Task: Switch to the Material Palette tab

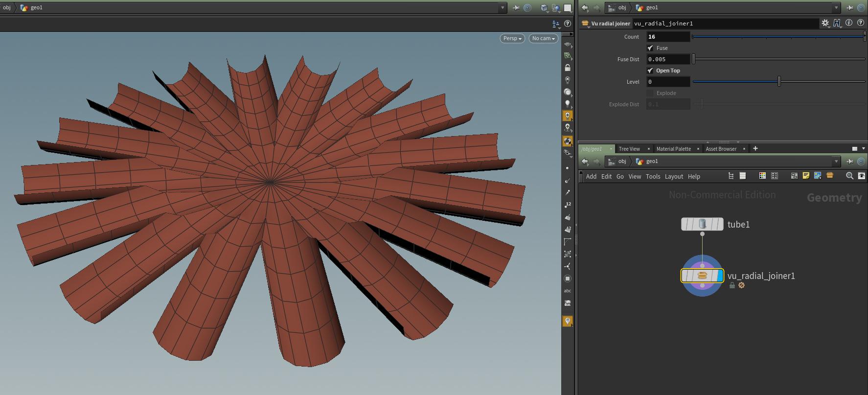Action: 673,149
